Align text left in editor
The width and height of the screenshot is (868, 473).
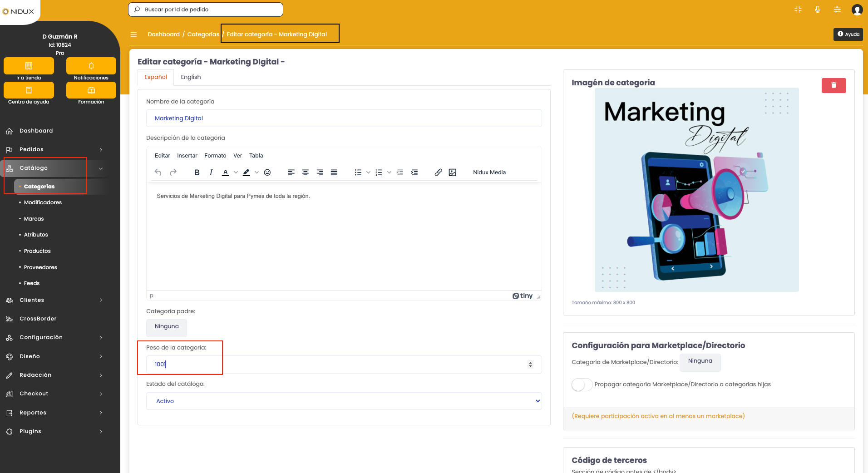[291, 172]
